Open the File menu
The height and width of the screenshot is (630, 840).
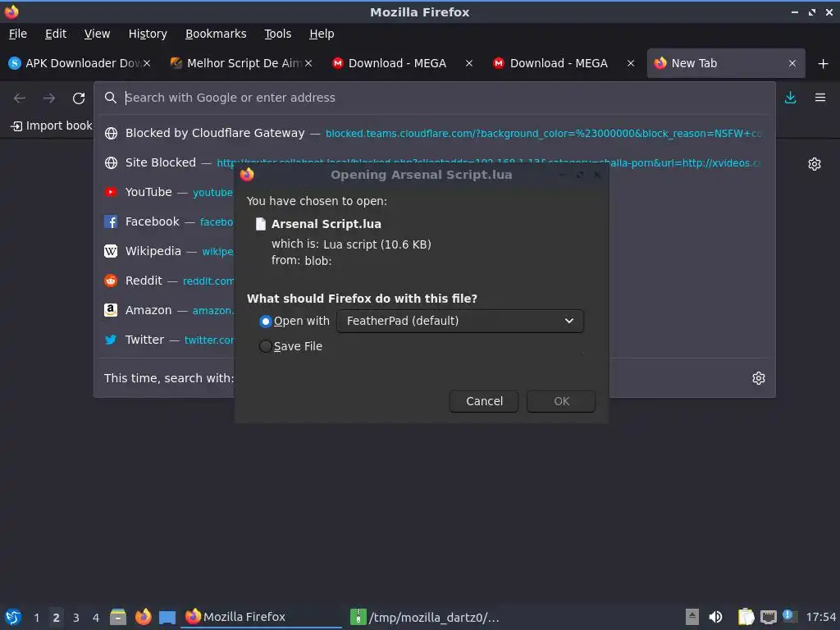(18, 34)
